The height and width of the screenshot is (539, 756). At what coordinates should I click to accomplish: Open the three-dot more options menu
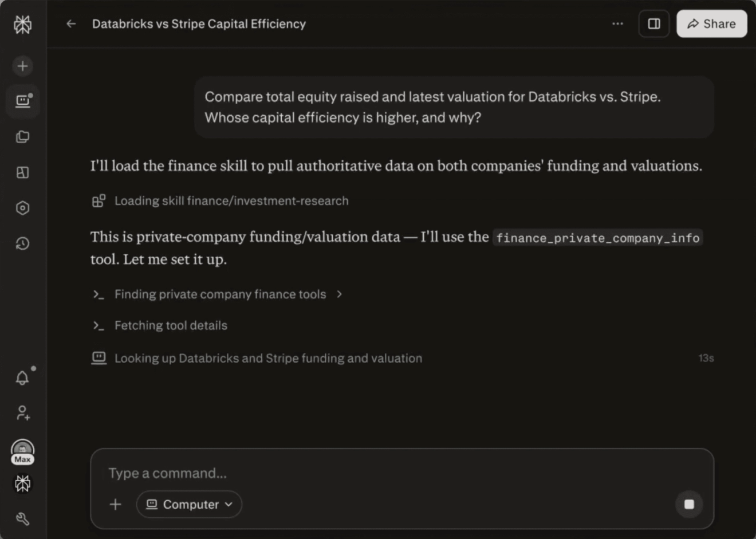617,23
